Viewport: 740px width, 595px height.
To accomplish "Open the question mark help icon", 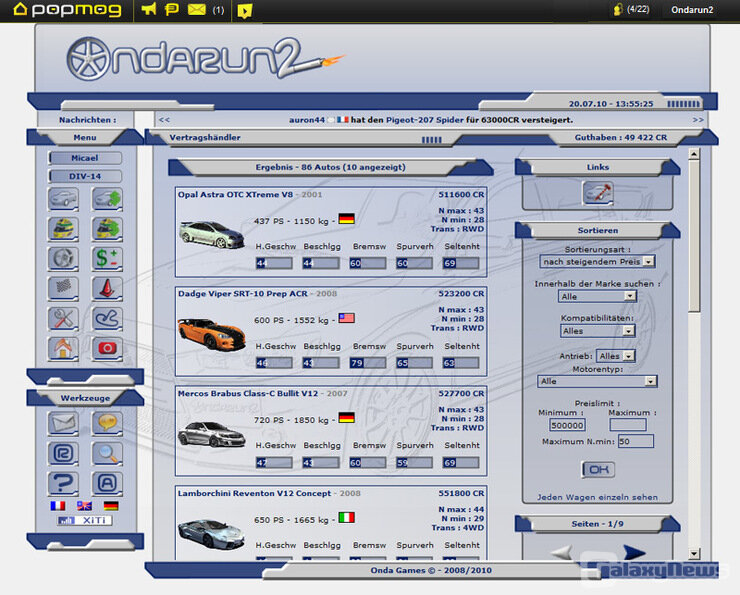I will [63, 484].
